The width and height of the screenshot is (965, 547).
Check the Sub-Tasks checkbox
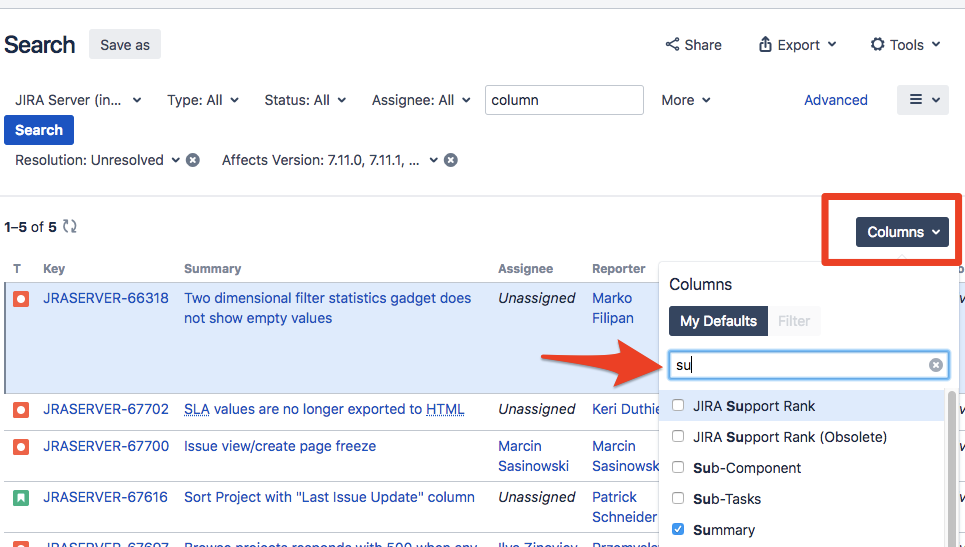coord(678,497)
